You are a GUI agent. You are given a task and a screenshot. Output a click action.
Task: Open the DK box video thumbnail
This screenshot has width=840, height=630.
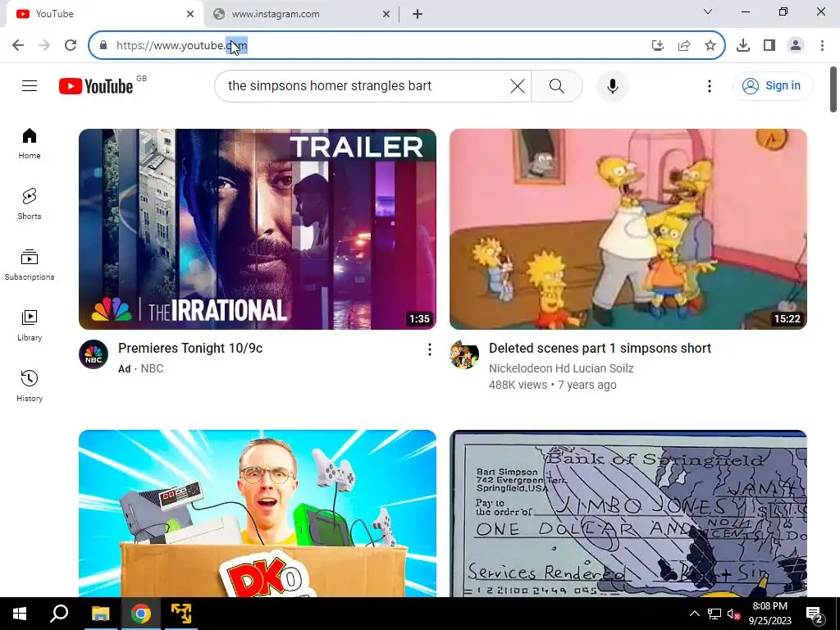point(257,514)
